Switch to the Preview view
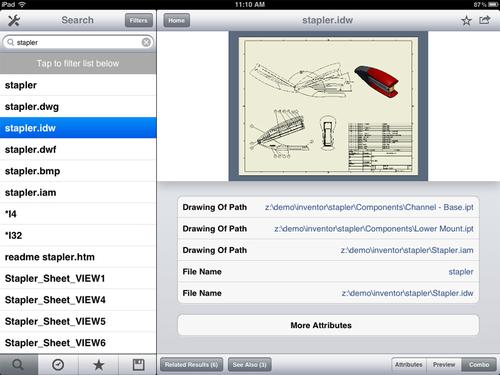This screenshot has width=500, height=375. point(444,365)
